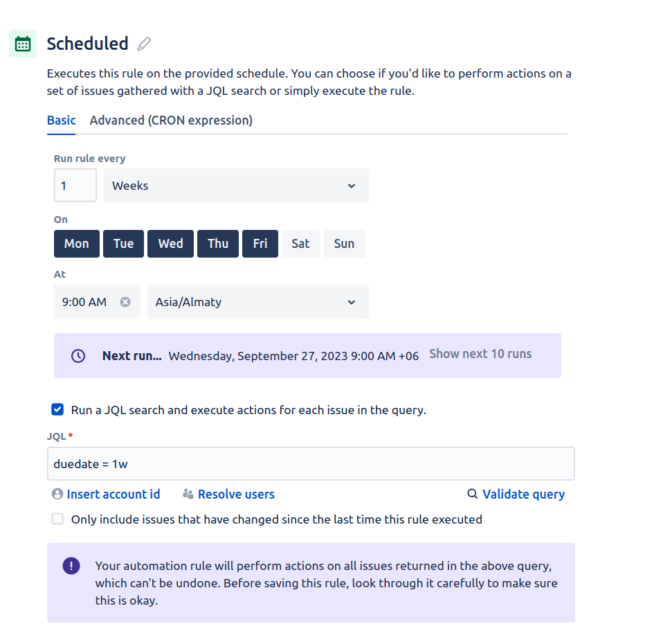
Task: Select the Basic tab
Action: [x=61, y=120]
